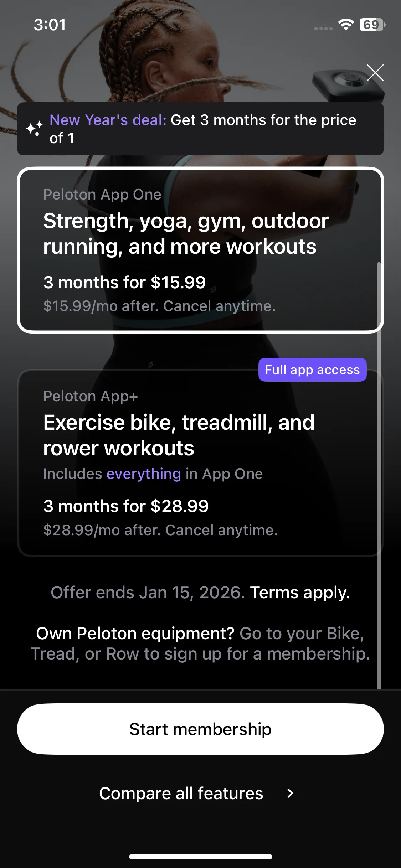Click the vertical scrollbar on the right
The image size is (401, 868).
[x=379, y=463]
